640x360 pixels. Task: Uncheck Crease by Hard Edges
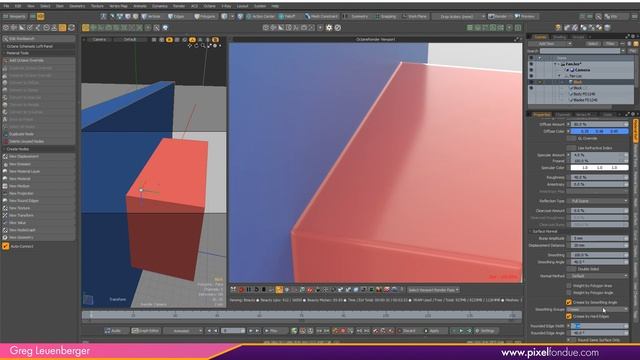click(x=569, y=316)
